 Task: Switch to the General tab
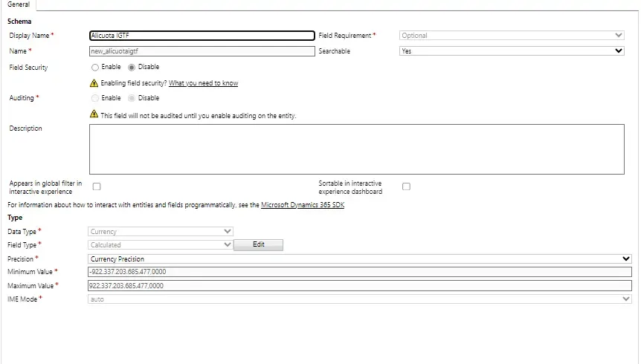tap(19, 4)
